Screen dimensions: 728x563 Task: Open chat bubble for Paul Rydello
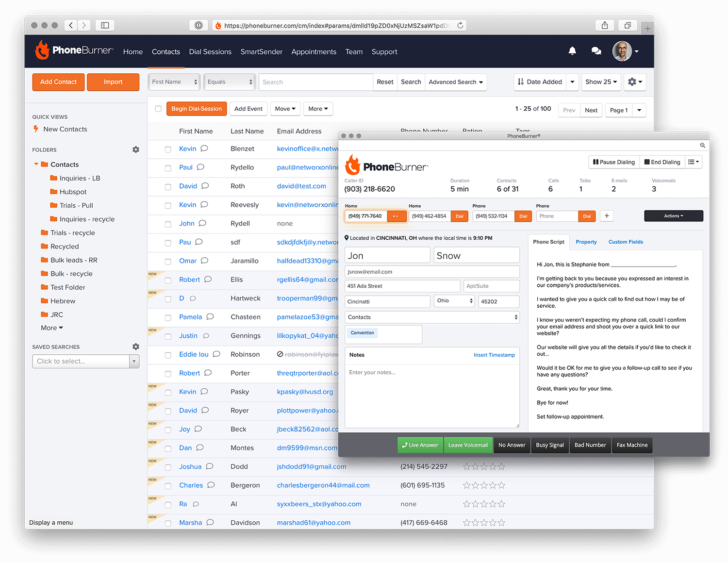(200, 167)
